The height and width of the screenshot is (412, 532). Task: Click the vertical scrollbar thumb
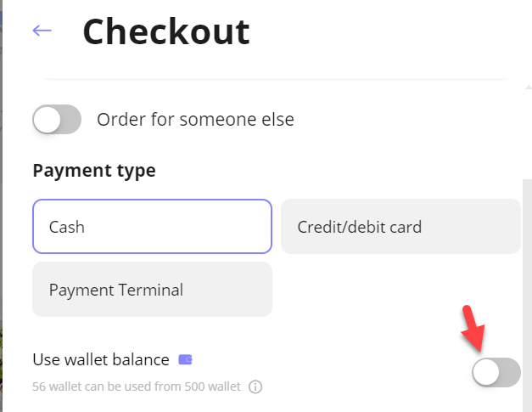click(527, 296)
